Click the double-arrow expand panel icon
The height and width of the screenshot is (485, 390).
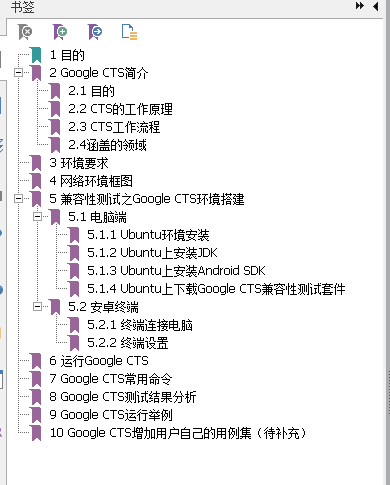[360, 6]
